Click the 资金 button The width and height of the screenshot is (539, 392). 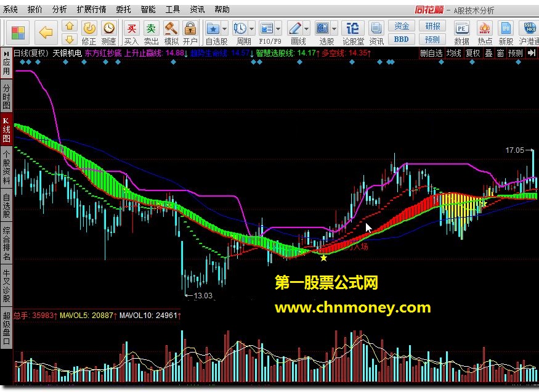(402, 26)
